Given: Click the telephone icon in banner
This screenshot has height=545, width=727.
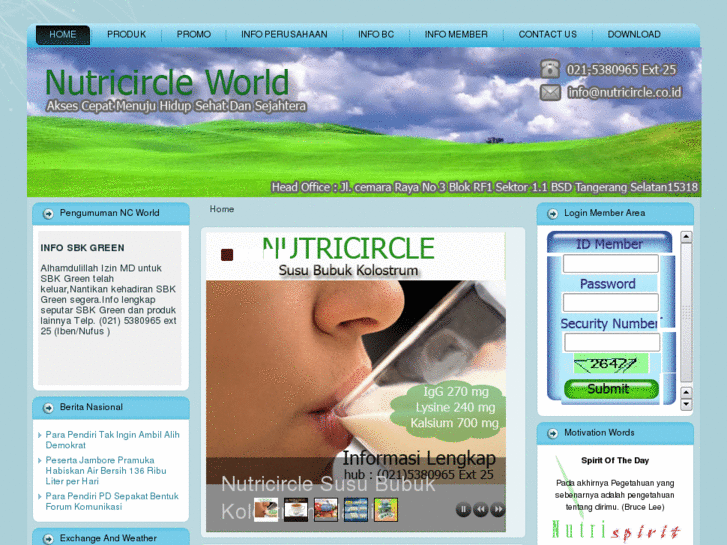Looking at the screenshot, I should [x=550, y=69].
